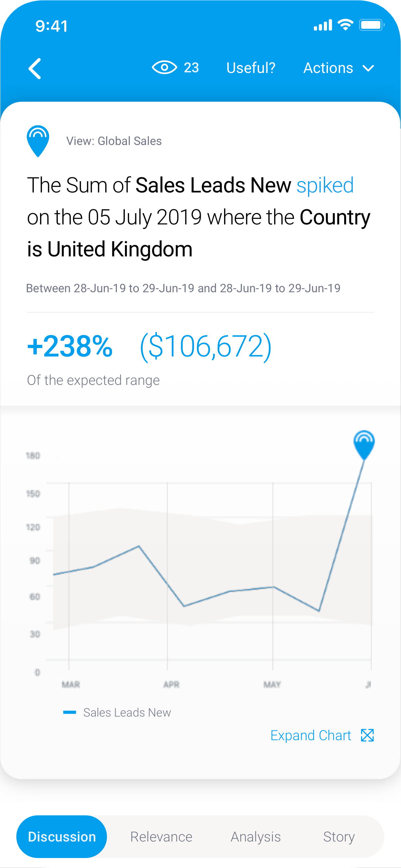Select the spike marker pin on chart
This screenshot has width=401, height=868.
(364, 445)
